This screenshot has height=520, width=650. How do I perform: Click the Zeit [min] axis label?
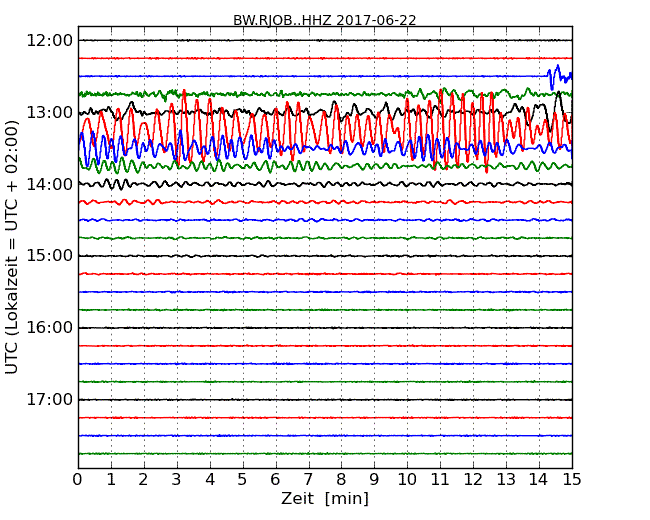coord(325,498)
